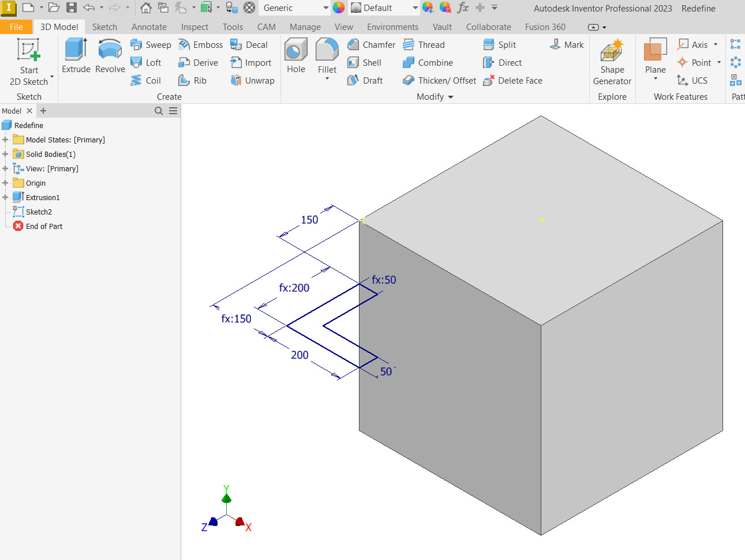Select Sketch2 in the model browser
The image size is (745, 560).
point(39,212)
